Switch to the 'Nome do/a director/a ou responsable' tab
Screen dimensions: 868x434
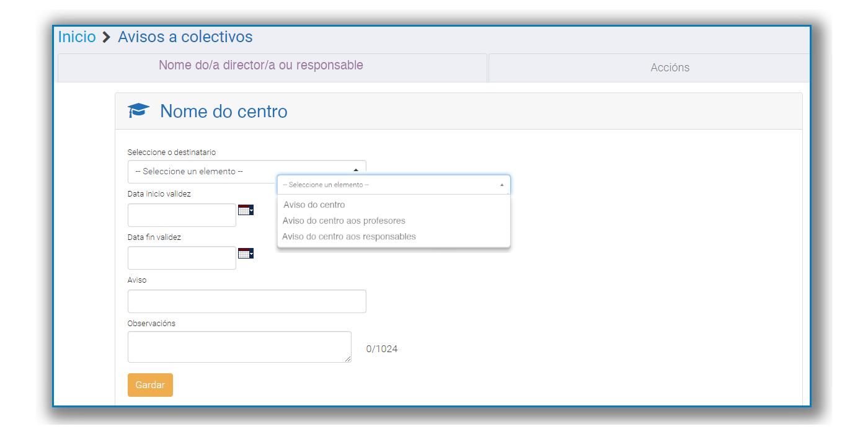pos(261,66)
